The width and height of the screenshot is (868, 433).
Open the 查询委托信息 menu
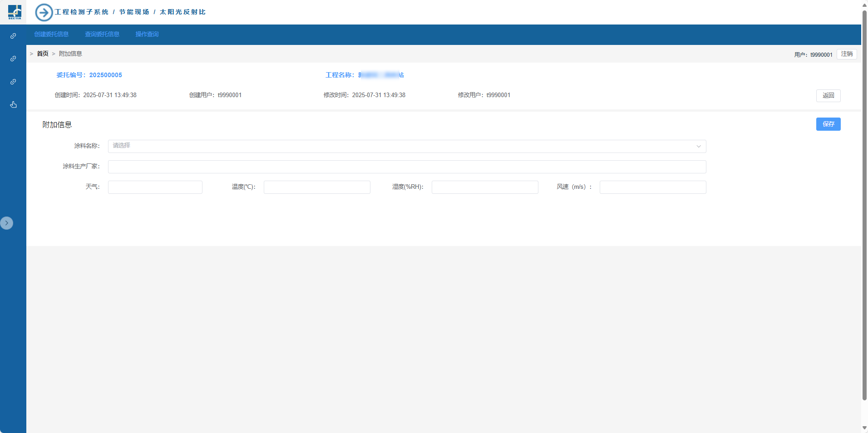pyautogui.click(x=102, y=34)
